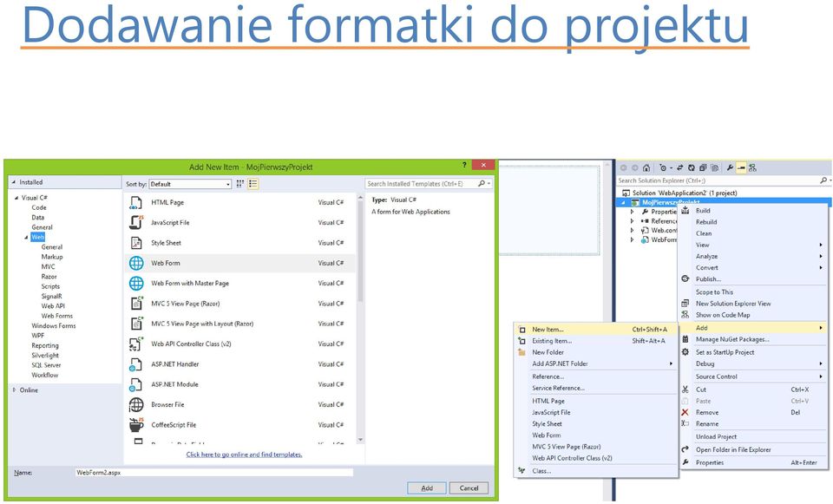
Task: Click the gear icon beside Set as StartUp Project
Action: [x=685, y=352]
